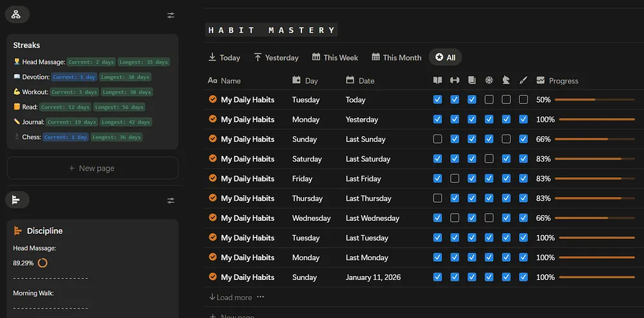
Task: Click the 89.29% Head Massage value
Action: [23, 263]
